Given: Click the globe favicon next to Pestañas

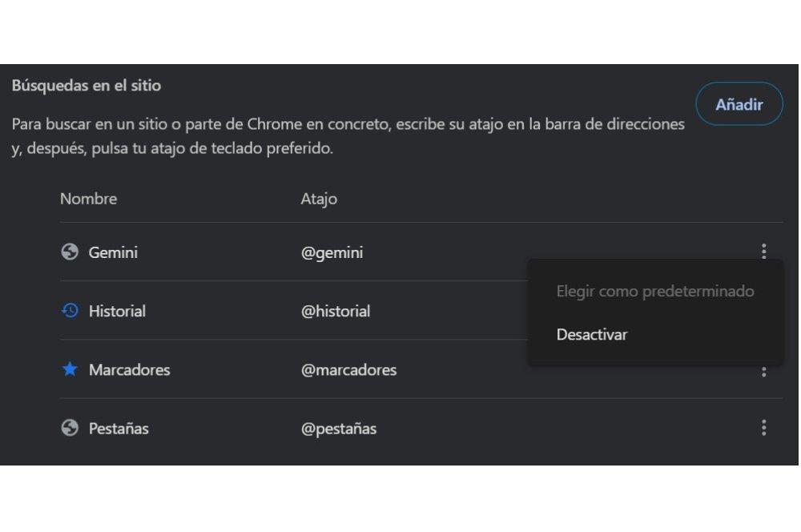Looking at the screenshot, I should coord(71,428).
